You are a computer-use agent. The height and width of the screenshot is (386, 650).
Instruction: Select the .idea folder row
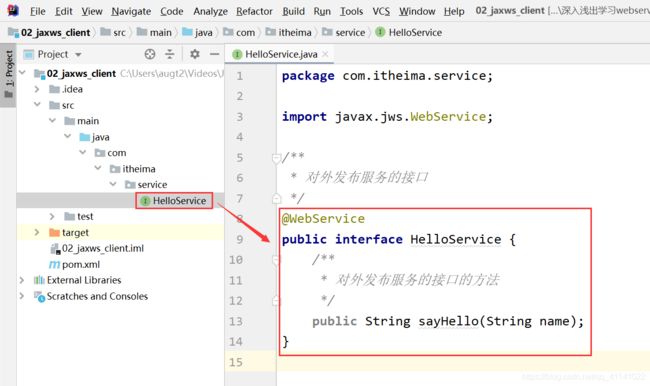coord(120,89)
